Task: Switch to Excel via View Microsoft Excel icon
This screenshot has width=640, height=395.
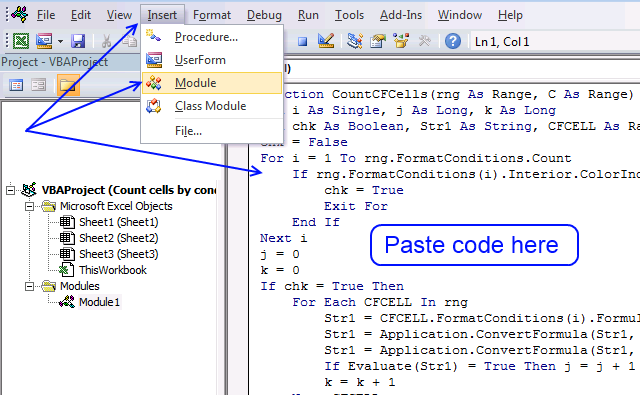Action: [x=20, y=41]
